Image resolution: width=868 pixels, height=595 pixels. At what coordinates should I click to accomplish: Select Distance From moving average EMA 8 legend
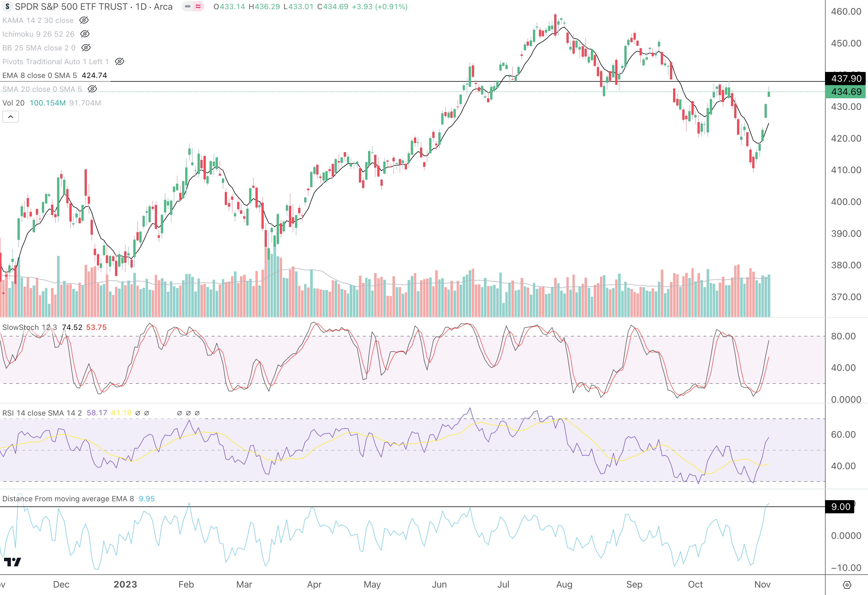[68, 499]
